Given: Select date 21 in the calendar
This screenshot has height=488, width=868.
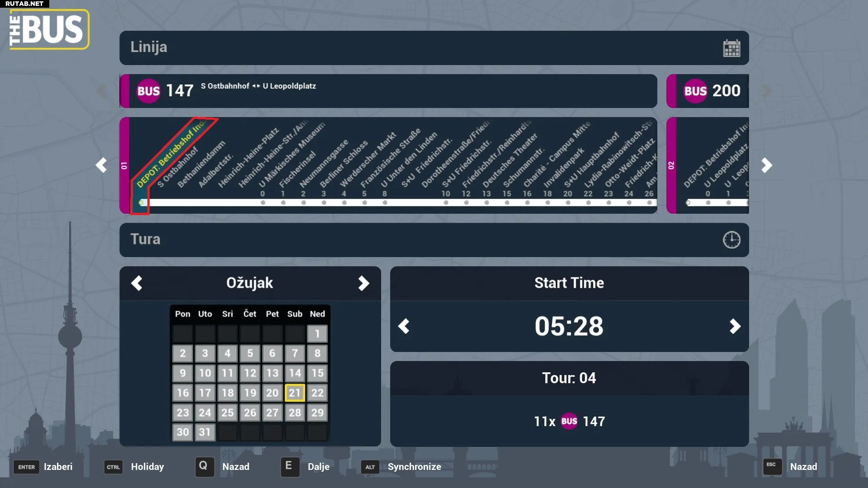Looking at the screenshot, I should point(295,393).
